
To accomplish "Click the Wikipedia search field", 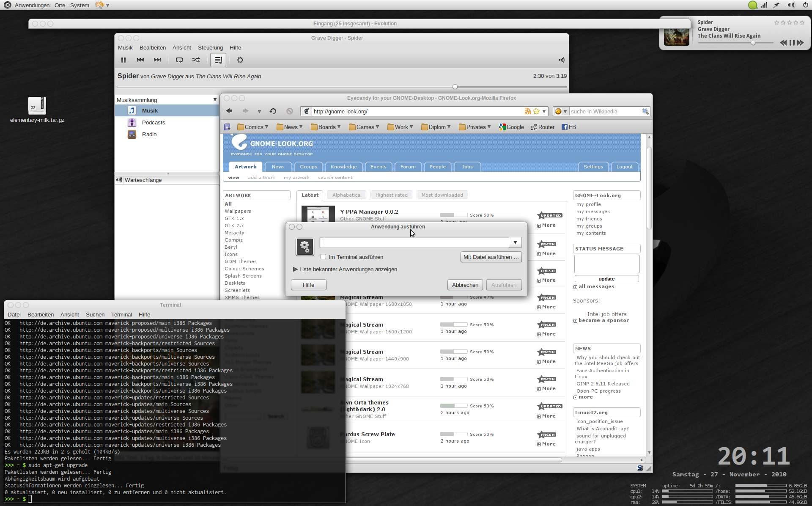I will pos(605,111).
